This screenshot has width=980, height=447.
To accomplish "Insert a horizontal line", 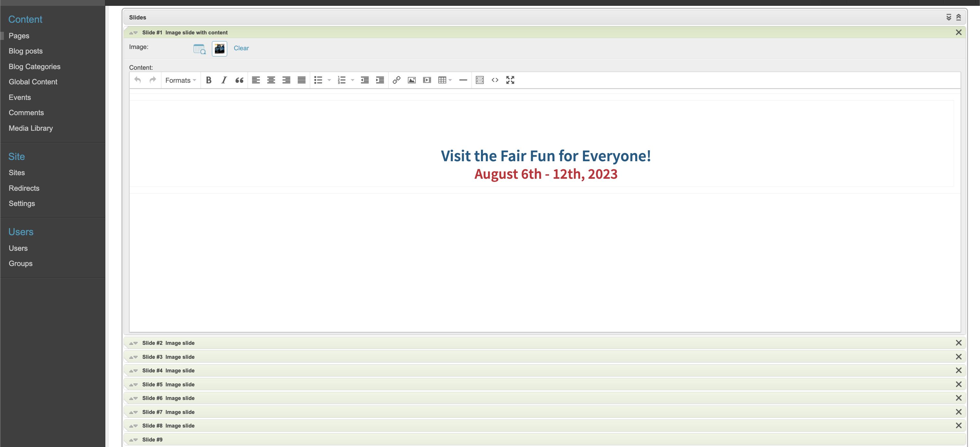I will (463, 80).
